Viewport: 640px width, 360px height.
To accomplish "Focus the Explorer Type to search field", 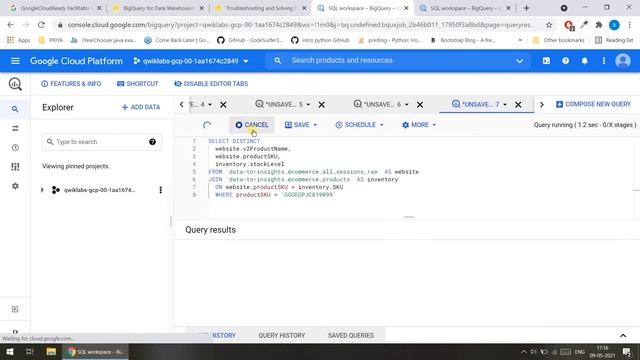I will coord(102,142).
